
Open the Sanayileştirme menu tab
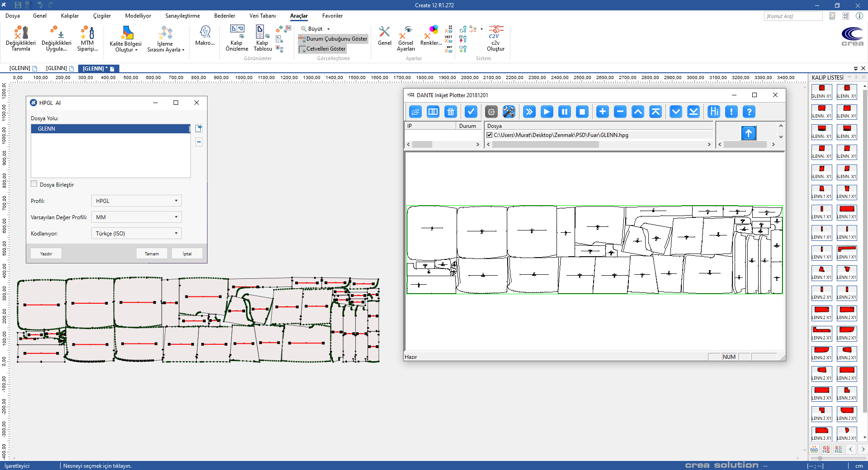pyautogui.click(x=182, y=16)
